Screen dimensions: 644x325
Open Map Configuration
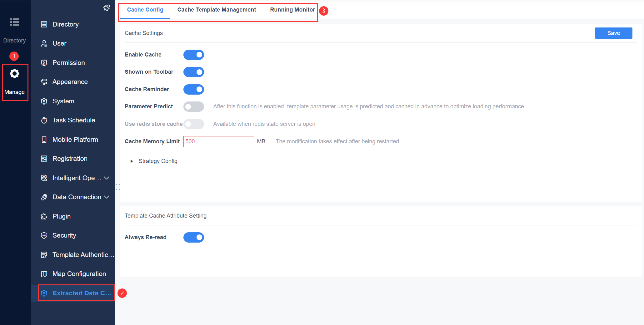79,274
